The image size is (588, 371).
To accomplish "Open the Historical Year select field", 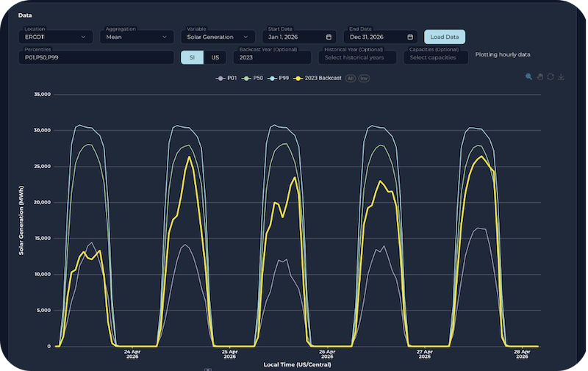I will (359, 57).
